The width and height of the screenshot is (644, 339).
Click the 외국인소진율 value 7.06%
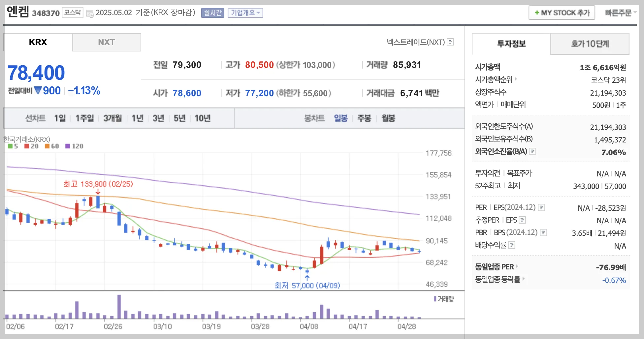(x=614, y=152)
